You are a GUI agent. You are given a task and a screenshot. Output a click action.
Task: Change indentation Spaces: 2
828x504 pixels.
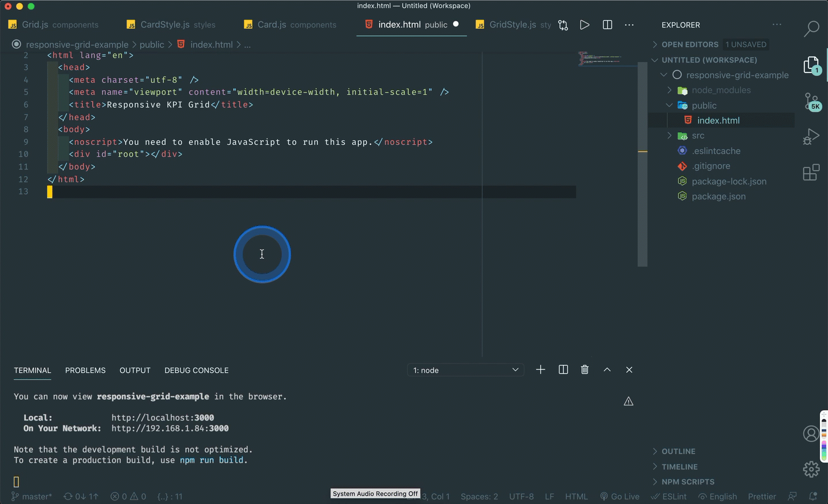coord(479,496)
